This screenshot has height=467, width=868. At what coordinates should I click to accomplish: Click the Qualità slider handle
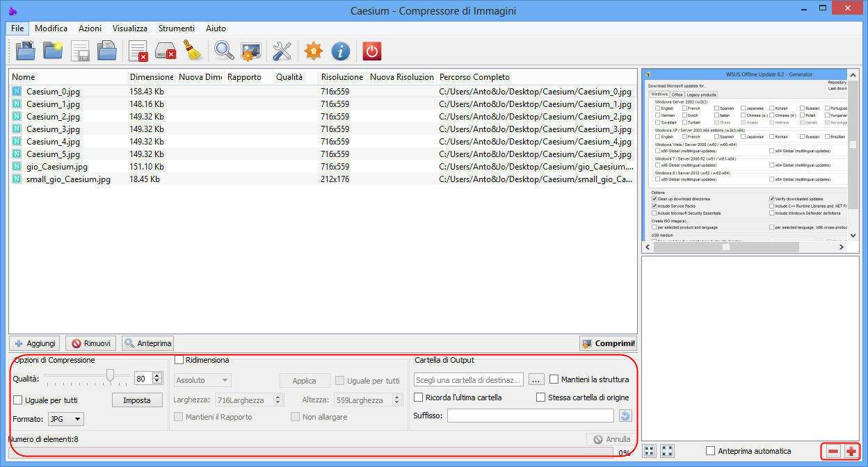coord(110,376)
